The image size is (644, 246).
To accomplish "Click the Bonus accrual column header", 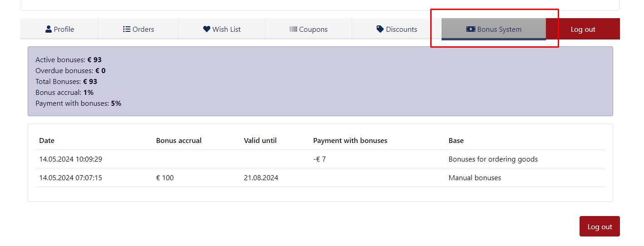I will pos(179,141).
